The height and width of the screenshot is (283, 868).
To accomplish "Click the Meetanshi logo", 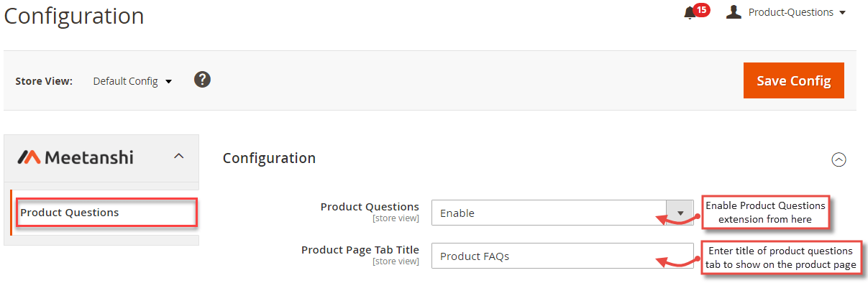I will click(x=76, y=157).
